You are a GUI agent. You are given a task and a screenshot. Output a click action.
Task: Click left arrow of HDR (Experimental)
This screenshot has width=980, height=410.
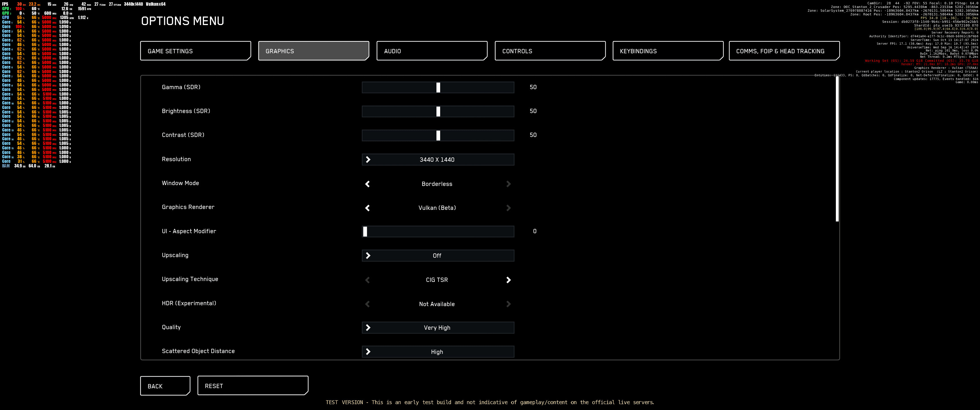coord(367,304)
